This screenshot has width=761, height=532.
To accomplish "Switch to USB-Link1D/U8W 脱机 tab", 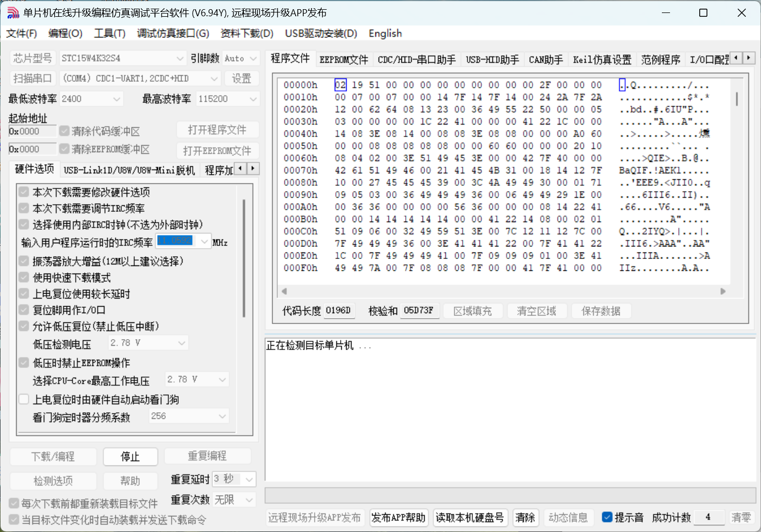I will click(x=129, y=170).
